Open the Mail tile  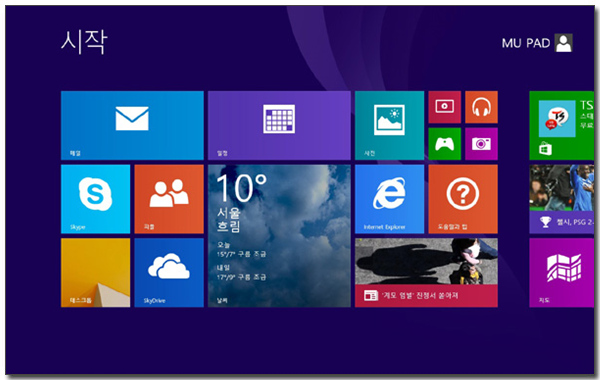132,125
